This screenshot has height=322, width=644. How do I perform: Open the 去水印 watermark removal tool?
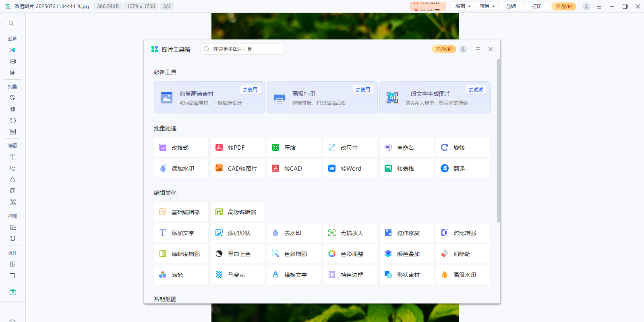(294, 233)
